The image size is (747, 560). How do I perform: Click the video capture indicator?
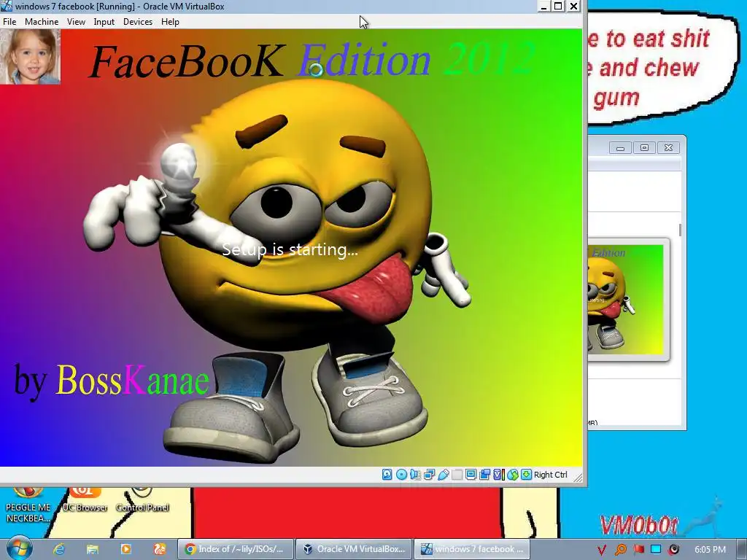click(x=484, y=474)
